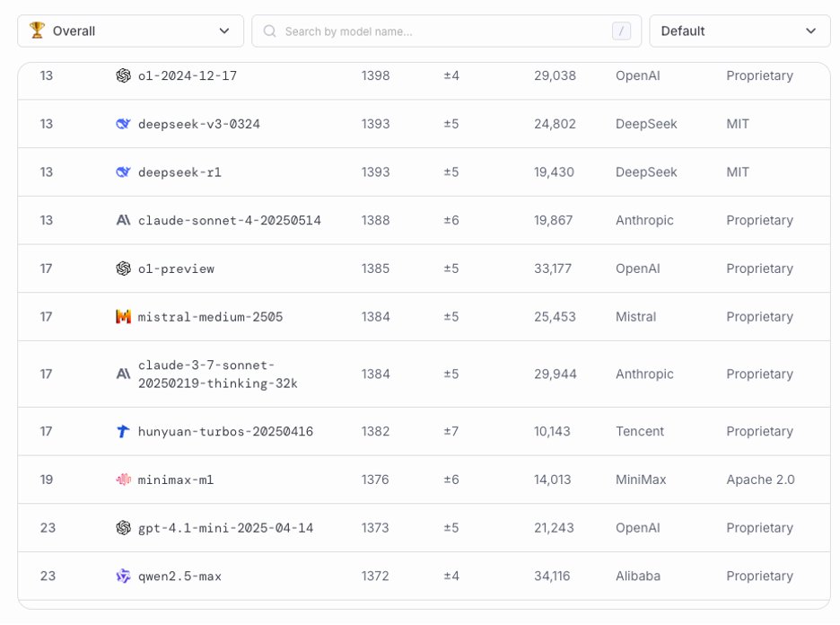Select rank 19 in minimax-m1 row
The width and height of the screenshot is (840, 625).
point(47,480)
